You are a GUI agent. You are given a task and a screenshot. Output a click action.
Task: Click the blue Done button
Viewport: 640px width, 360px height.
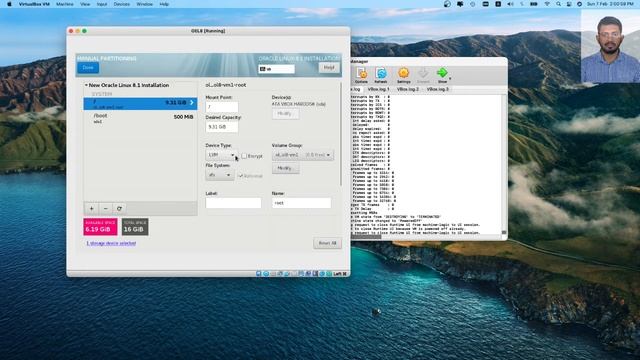[x=88, y=68]
